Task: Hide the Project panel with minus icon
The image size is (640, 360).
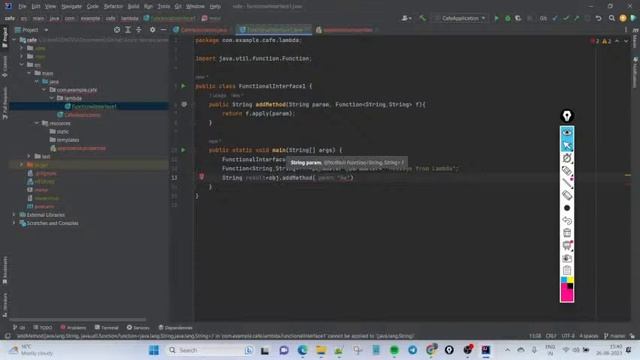Action: (163, 30)
